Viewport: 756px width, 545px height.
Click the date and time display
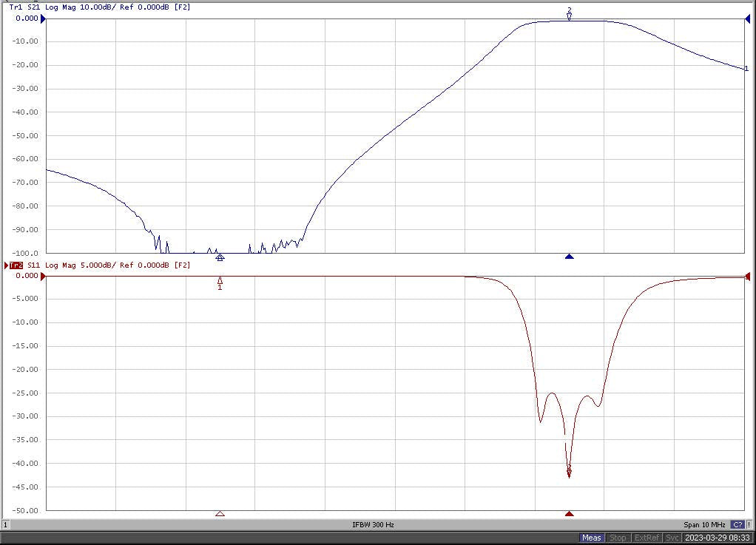(717, 538)
